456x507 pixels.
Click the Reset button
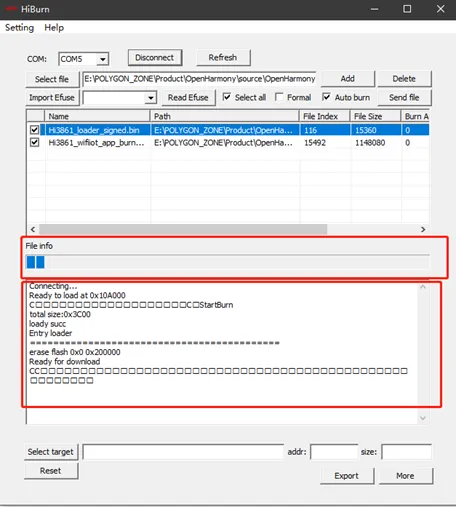(51, 471)
